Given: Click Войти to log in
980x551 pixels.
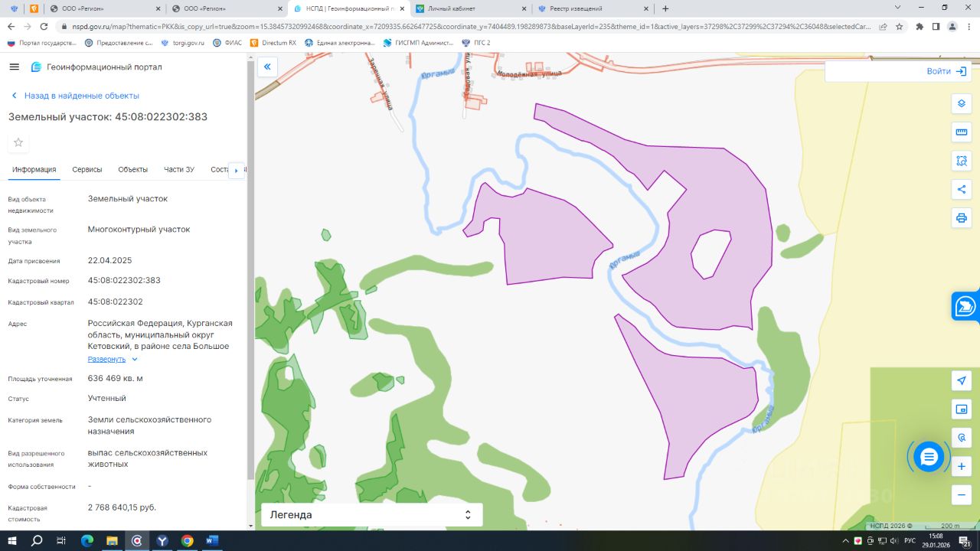Looking at the screenshot, I should click(946, 71).
